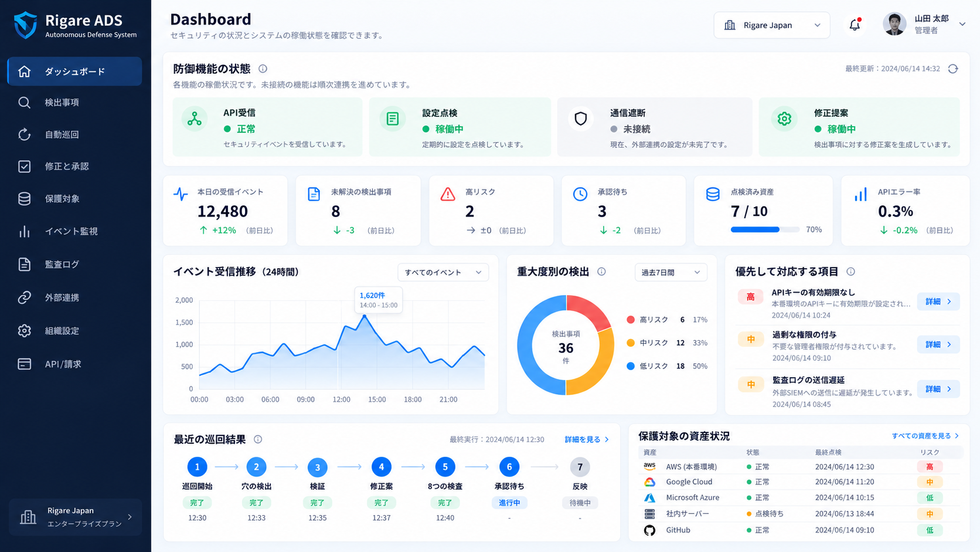The height and width of the screenshot is (552, 980).
Task: Click the Microsoft Azure logo icon
Action: (649, 497)
